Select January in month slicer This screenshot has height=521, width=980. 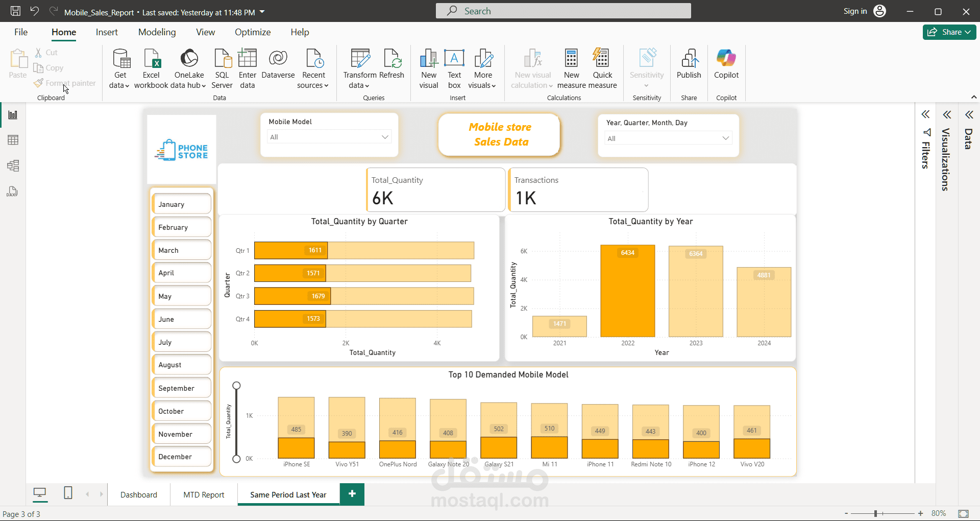(x=181, y=204)
